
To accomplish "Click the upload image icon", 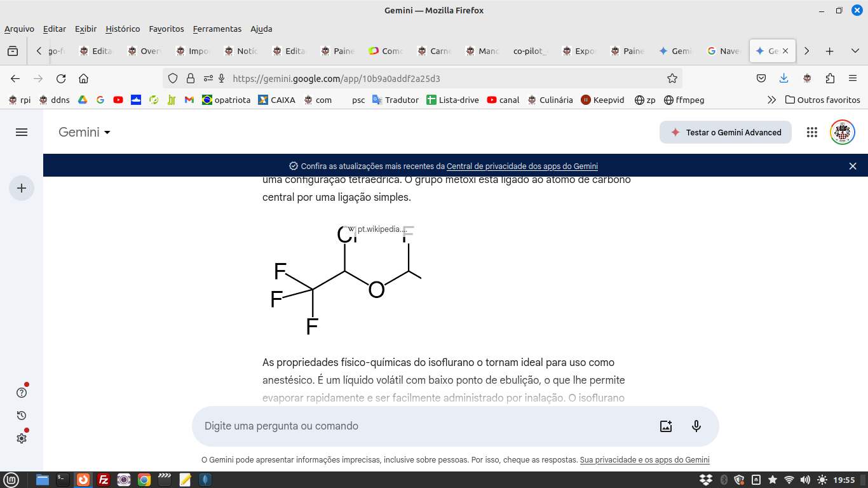I will 666,426.
